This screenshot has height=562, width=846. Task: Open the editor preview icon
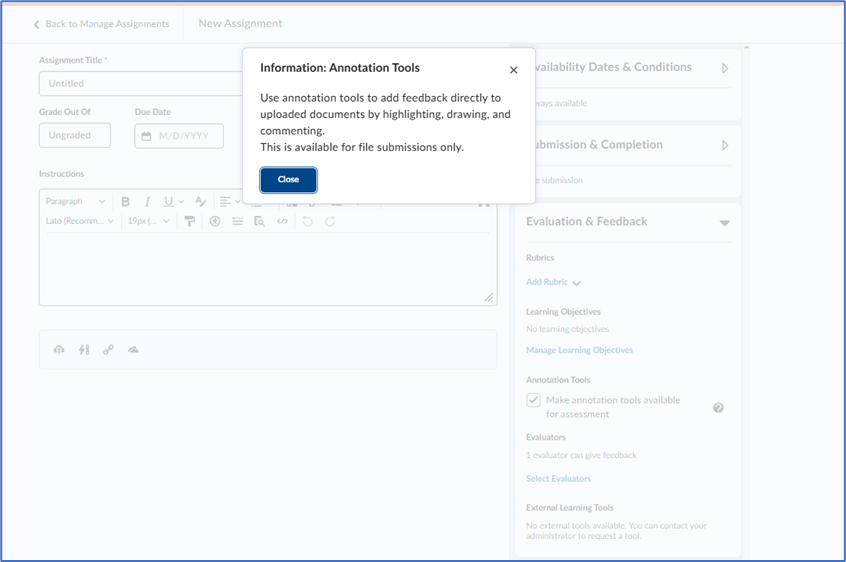pyautogui.click(x=260, y=221)
